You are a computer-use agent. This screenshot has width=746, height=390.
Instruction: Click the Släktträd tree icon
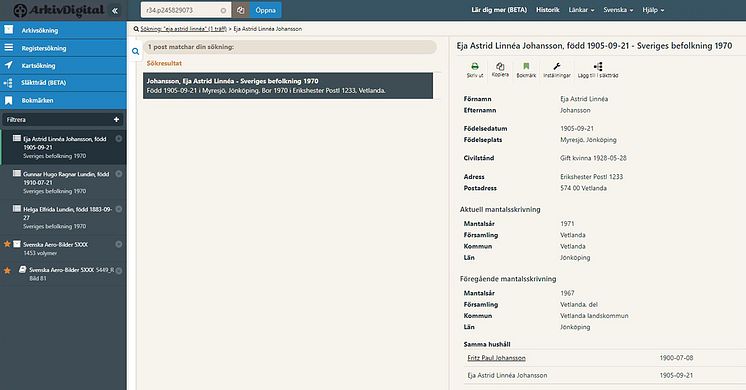click(x=9, y=83)
